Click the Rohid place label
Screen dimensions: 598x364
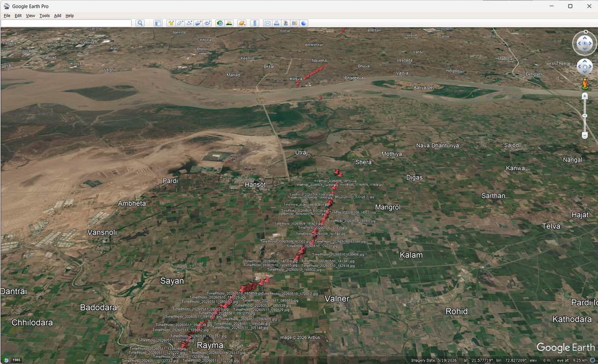click(x=456, y=311)
